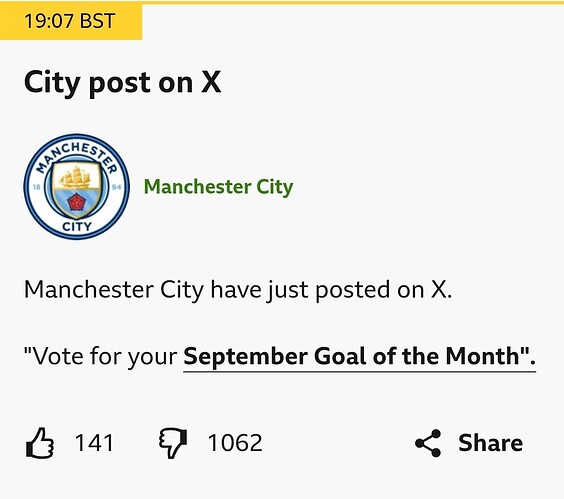This screenshot has height=499, width=564.
Task: Click the golden ship in the crest
Action: (x=75, y=178)
